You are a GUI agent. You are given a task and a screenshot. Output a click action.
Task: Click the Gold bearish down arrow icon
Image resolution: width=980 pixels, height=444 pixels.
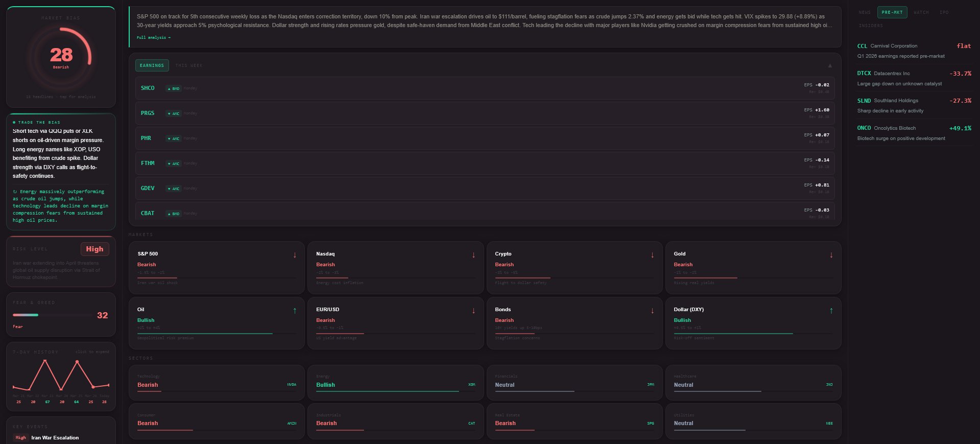pos(831,255)
